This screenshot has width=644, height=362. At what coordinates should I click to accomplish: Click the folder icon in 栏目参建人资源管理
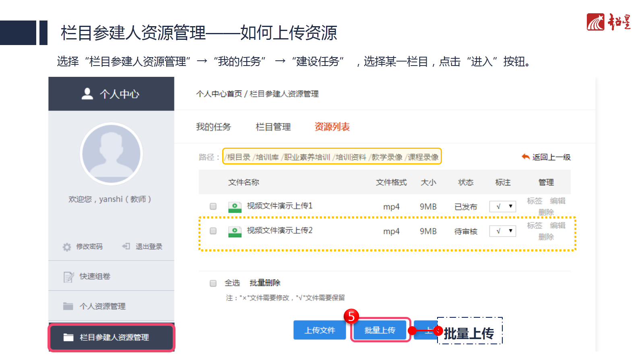click(68, 337)
